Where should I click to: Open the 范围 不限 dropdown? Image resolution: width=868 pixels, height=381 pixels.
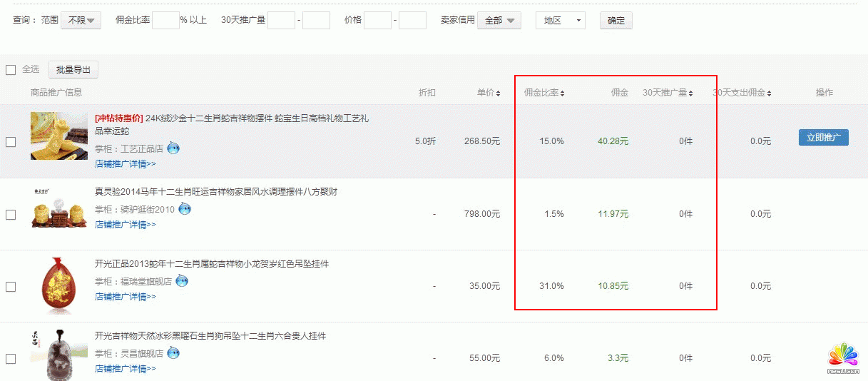pos(81,21)
